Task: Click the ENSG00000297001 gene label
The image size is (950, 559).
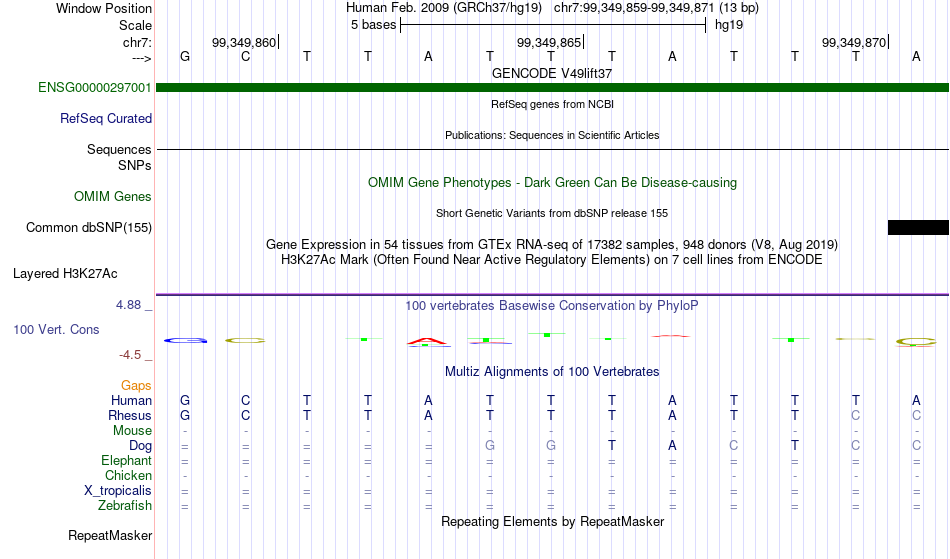Action: (x=95, y=88)
